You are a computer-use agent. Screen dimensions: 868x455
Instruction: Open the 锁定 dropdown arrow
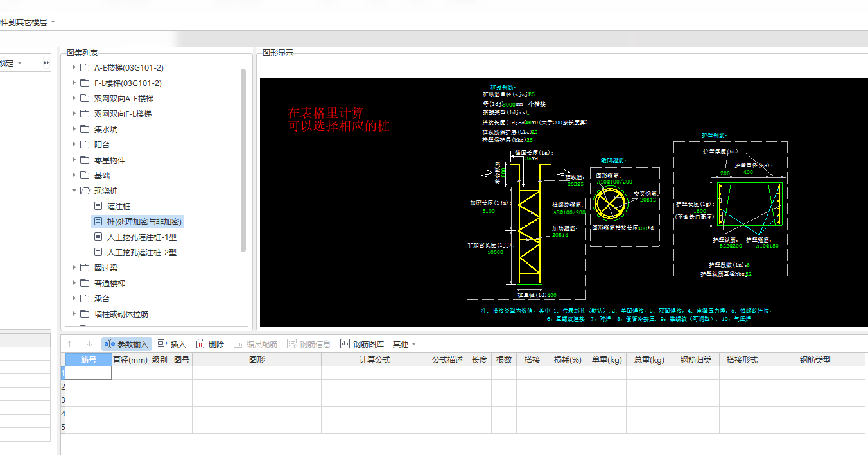pyautogui.click(x=19, y=63)
